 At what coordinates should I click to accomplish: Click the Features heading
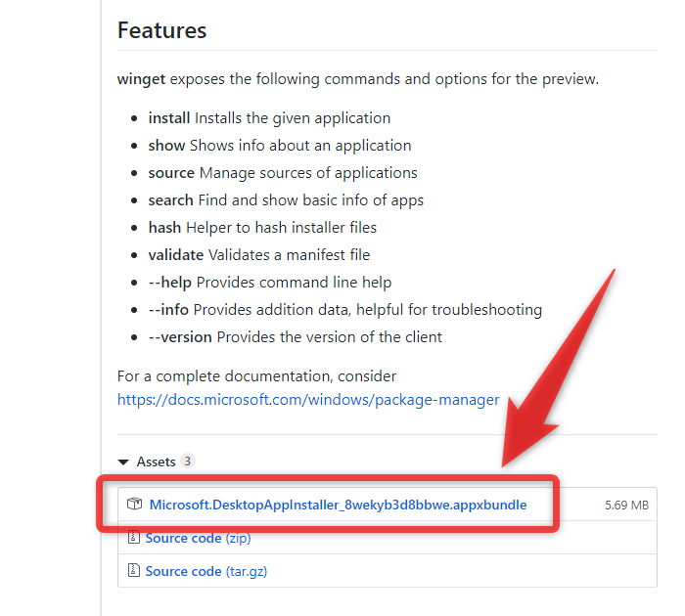[161, 30]
